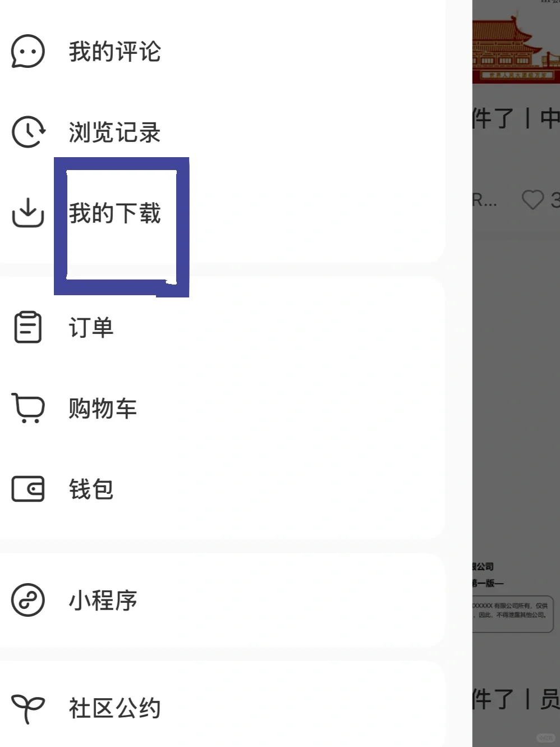This screenshot has height=747, width=560.
Task: Select 我的下载 in the side menu
Action: coord(114,213)
